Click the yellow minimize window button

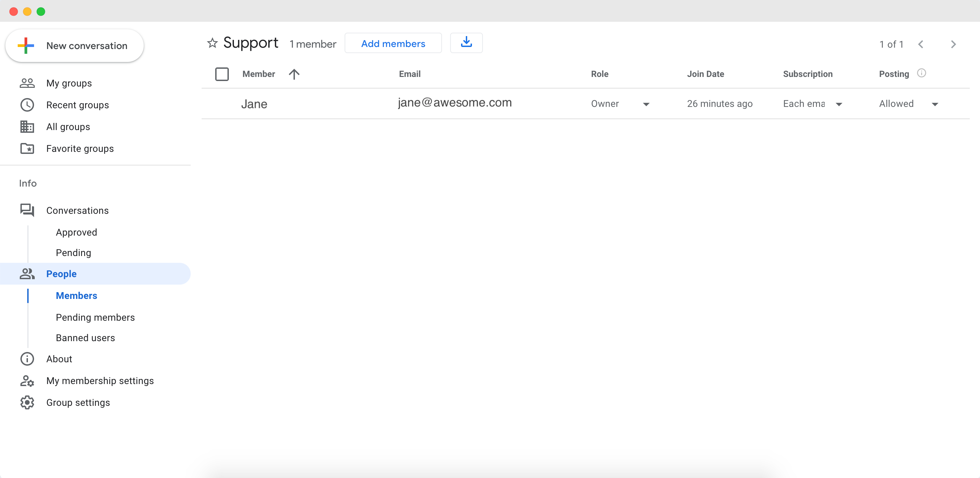click(x=27, y=12)
